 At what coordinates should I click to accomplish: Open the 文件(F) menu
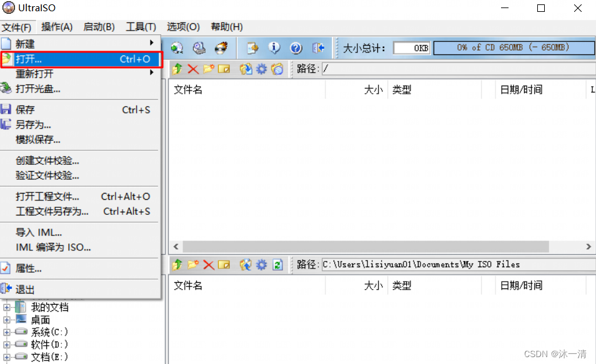point(17,27)
